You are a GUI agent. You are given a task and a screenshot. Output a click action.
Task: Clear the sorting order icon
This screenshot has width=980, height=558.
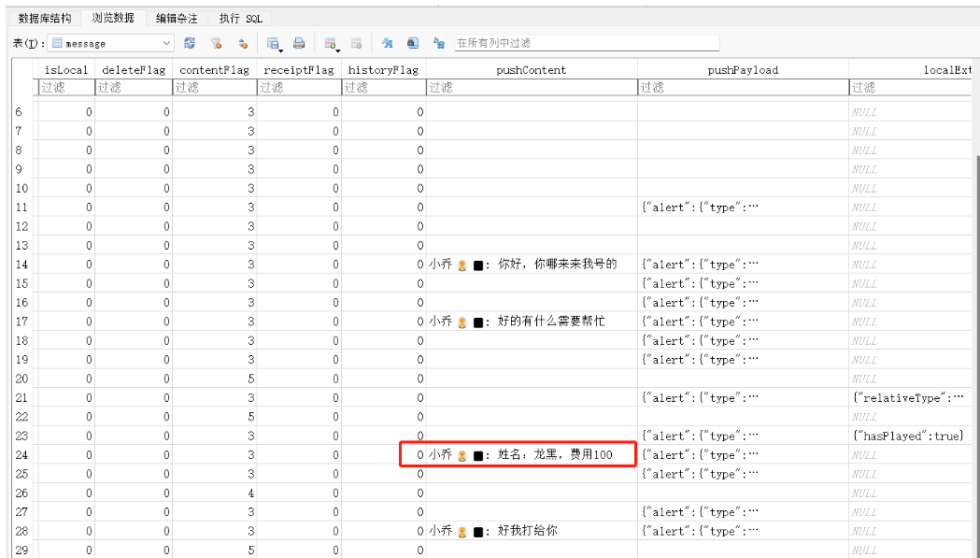point(243,43)
